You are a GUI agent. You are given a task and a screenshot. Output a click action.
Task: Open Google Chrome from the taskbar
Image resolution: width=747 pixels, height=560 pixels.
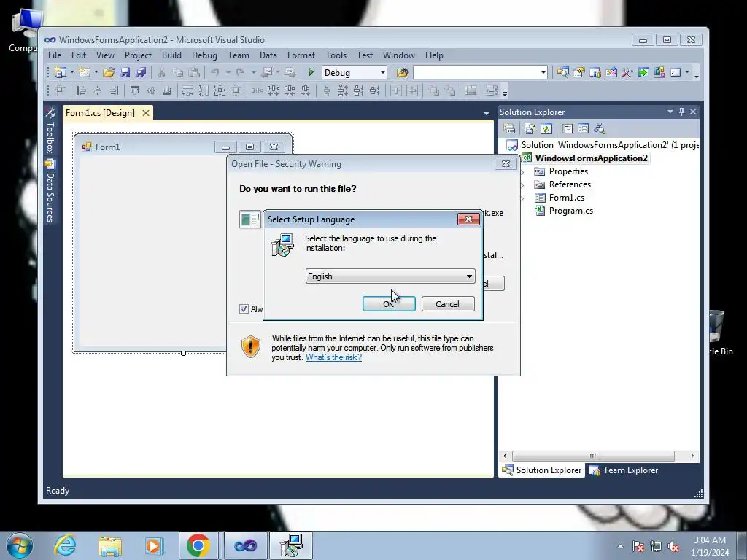[x=198, y=545]
